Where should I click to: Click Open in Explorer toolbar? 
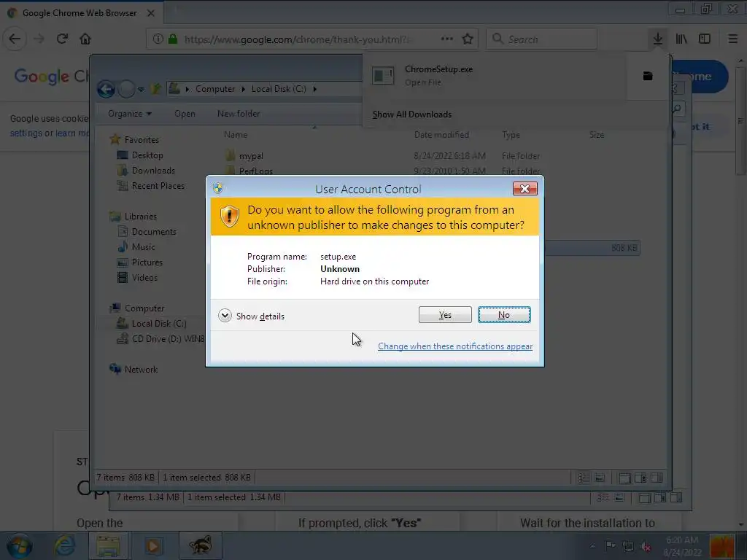pyautogui.click(x=185, y=113)
